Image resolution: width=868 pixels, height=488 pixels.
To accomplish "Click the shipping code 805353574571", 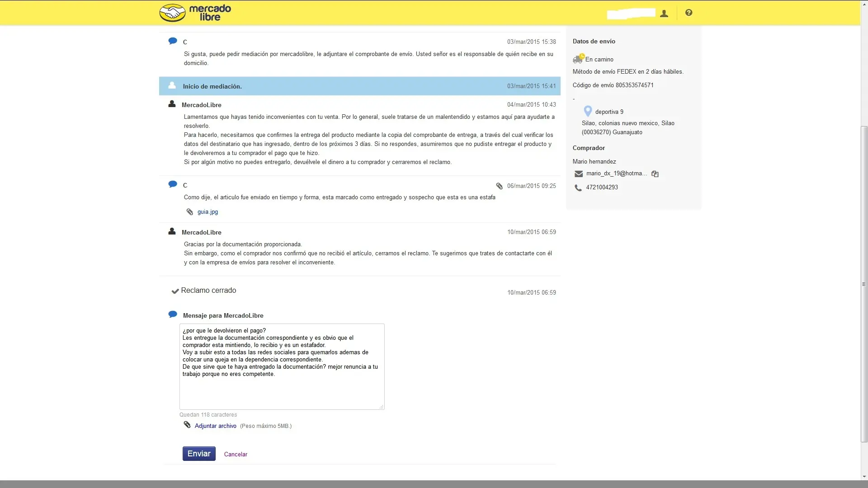I will (634, 85).
